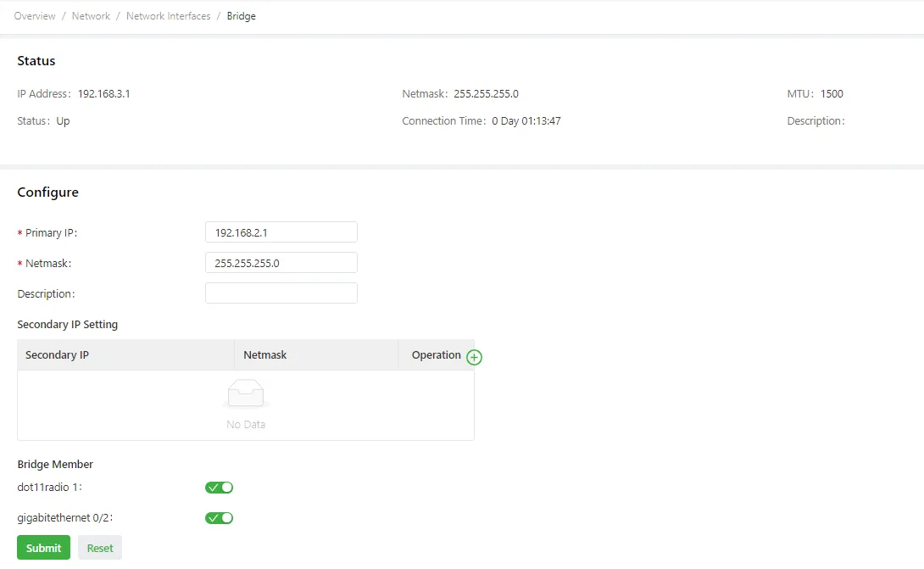Toggle dot11radio 1 bridge member switch
The height and width of the screenshot is (569, 924).
click(x=220, y=488)
